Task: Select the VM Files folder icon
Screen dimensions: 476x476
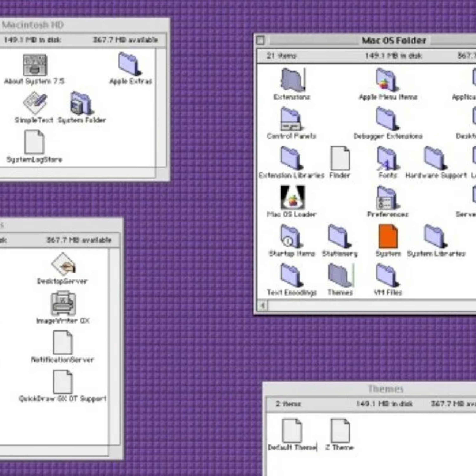Action: click(387, 275)
